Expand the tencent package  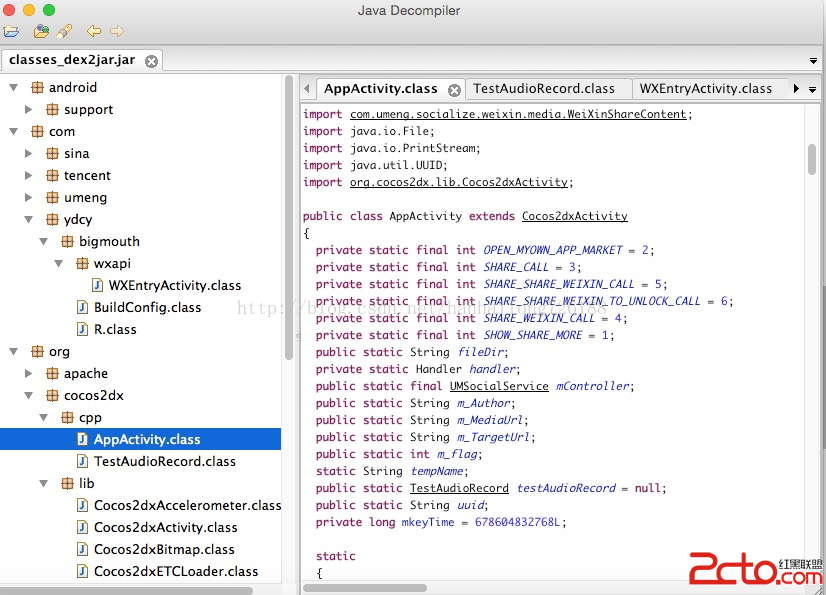pos(29,176)
